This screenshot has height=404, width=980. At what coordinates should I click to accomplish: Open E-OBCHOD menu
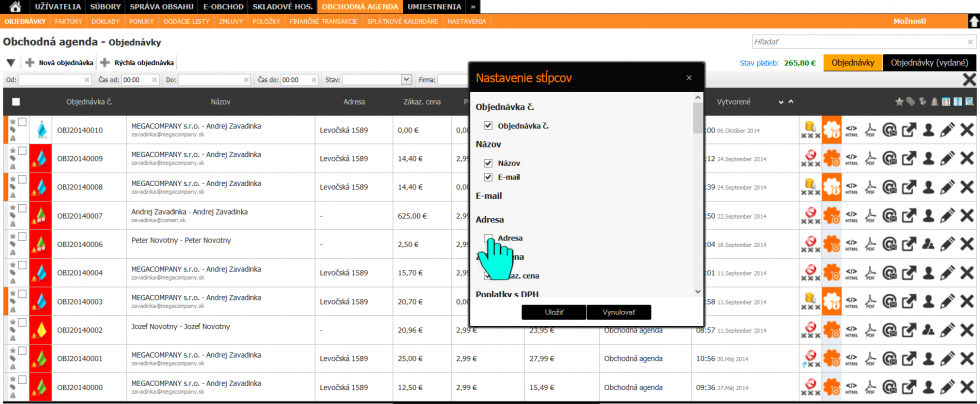tap(222, 6)
